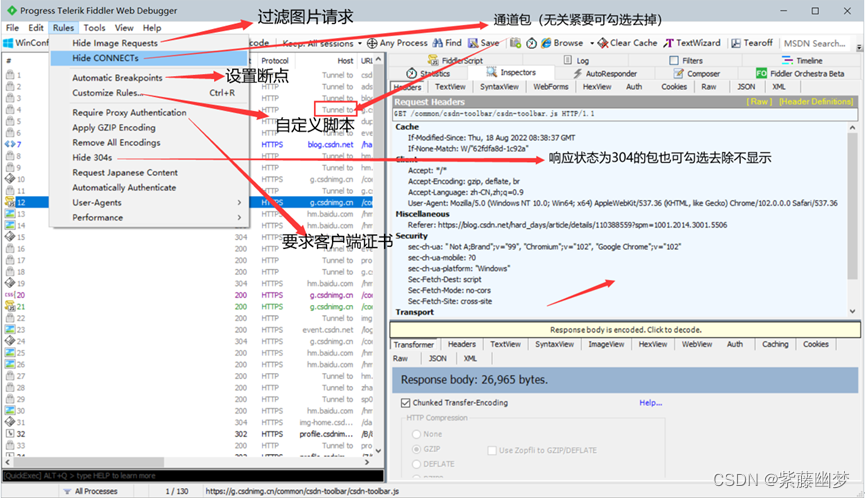
Task: Click Request Japanese Content entry
Action: pos(149,173)
